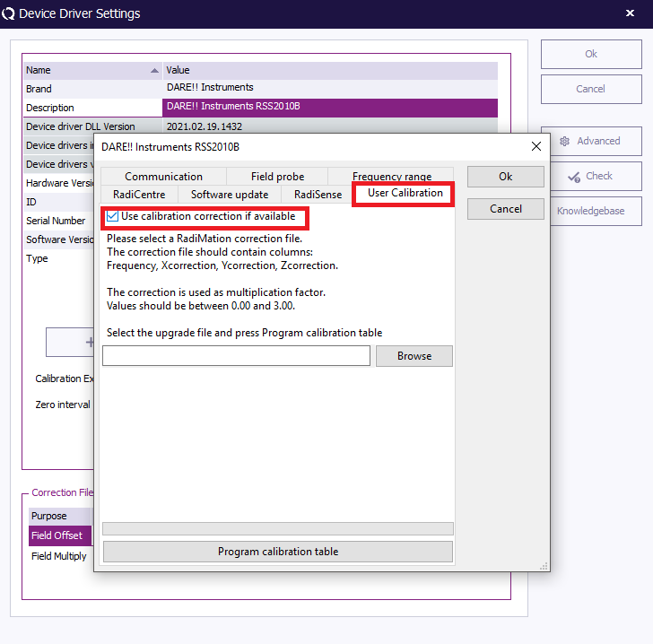Click the correction file path field
The image size is (653, 644).
[236, 356]
